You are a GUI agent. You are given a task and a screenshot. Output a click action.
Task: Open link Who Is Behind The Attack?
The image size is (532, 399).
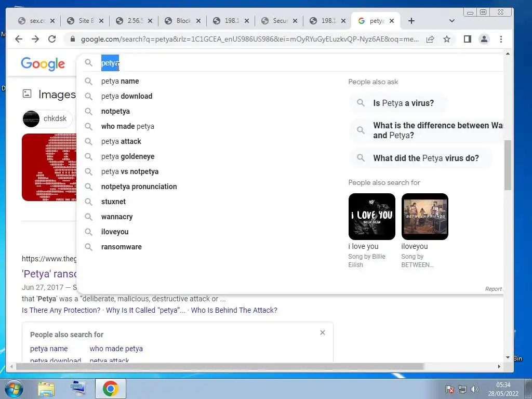(x=234, y=310)
